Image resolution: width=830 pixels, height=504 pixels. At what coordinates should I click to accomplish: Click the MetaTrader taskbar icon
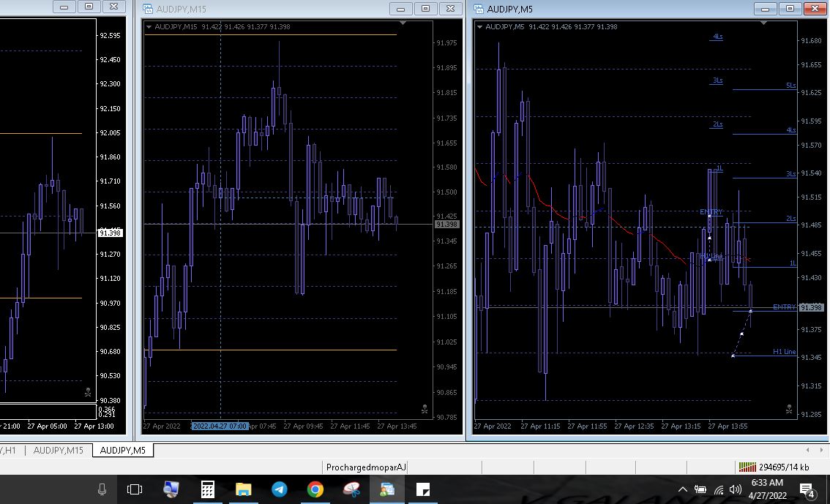tap(387, 489)
